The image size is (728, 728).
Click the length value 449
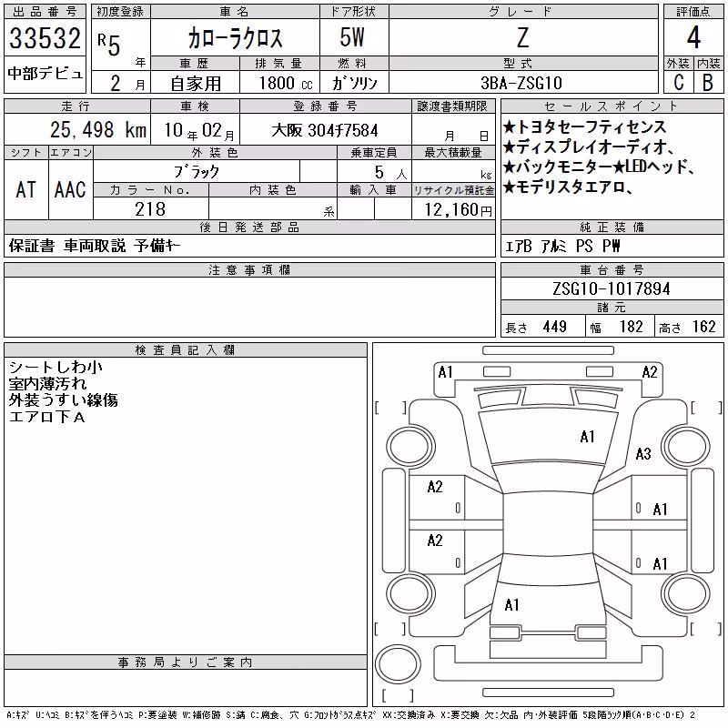(555, 327)
